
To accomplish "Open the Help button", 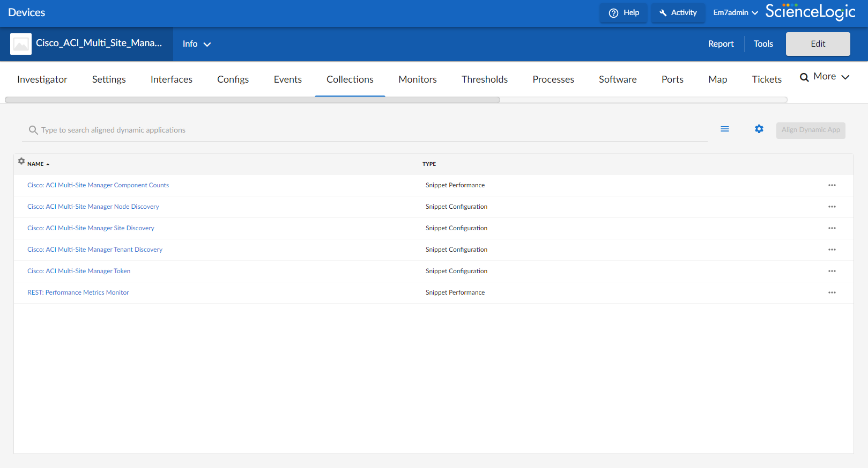I will click(624, 13).
